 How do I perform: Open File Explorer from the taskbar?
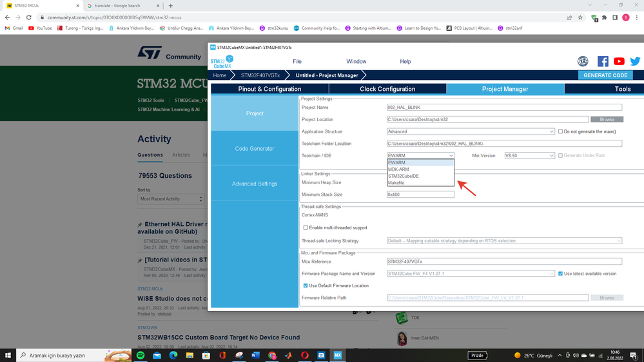190,356
